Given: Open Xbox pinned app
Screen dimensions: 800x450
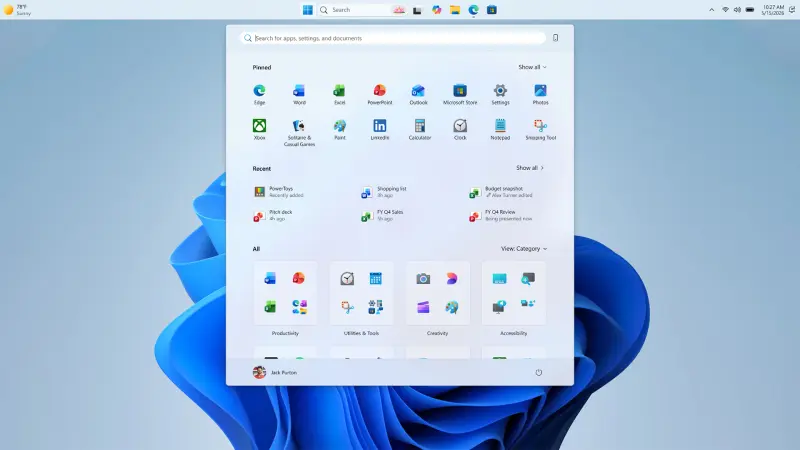Looking at the screenshot, I should pyautogui.click(x=259, y=129).
